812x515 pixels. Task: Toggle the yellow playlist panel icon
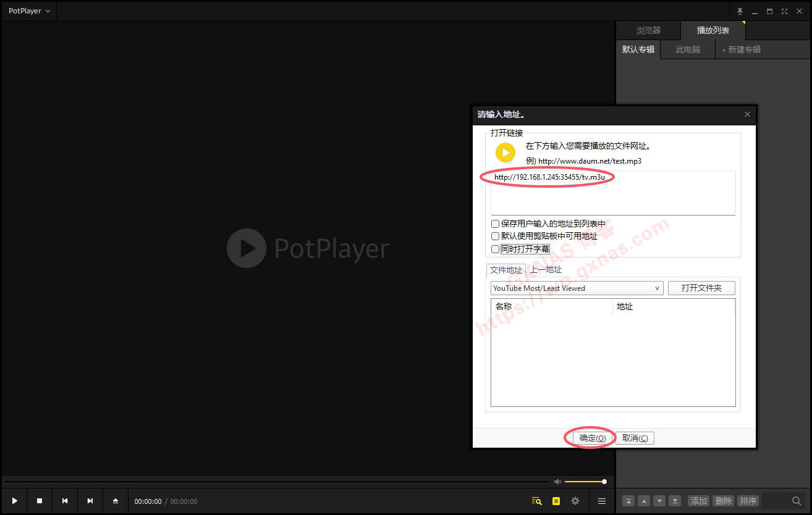click(x=556, y=501)
